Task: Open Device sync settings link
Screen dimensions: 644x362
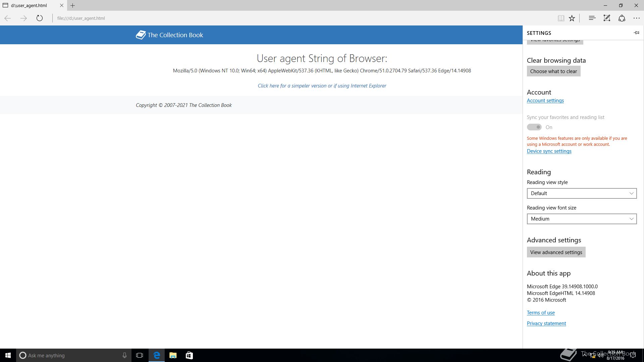Action: click(549, 151)
